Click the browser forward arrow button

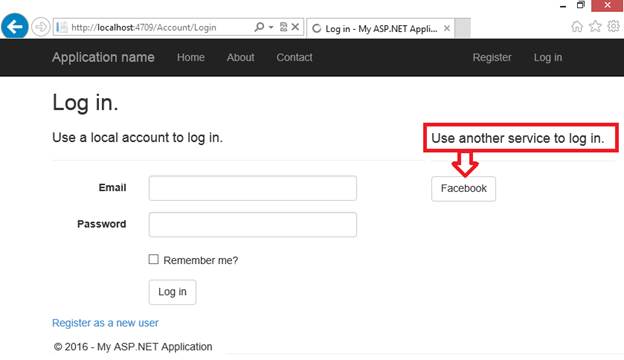(x=41, y=27)
